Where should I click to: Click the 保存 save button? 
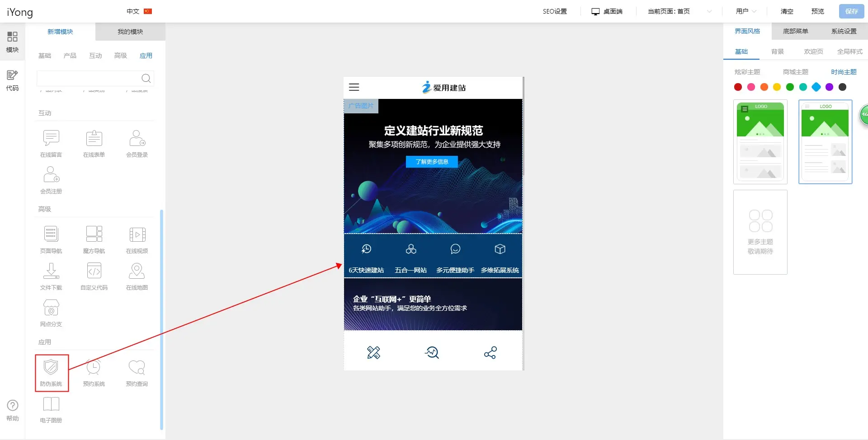click(851, 11)
